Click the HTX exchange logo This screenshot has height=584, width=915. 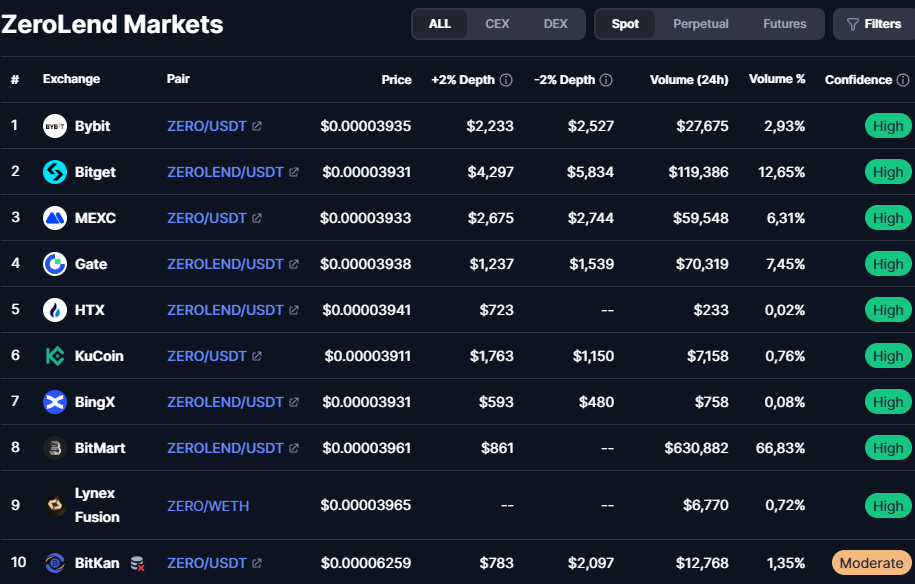coord(55,310)
